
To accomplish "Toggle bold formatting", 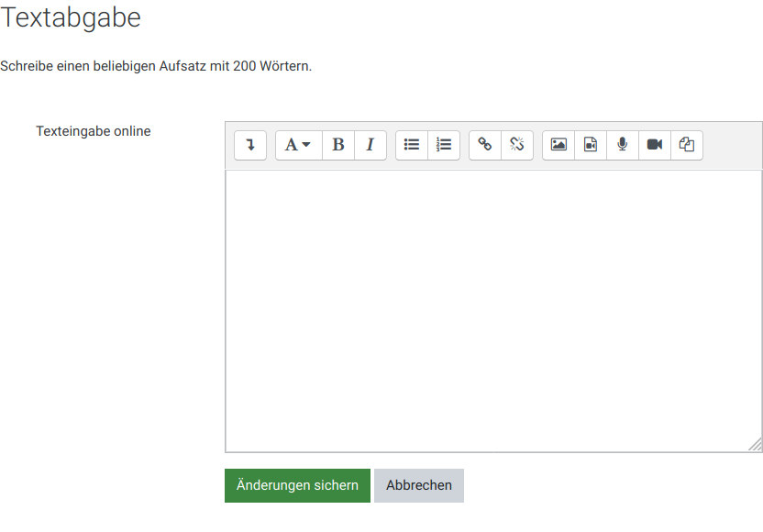I will click(x=338, y=145).
